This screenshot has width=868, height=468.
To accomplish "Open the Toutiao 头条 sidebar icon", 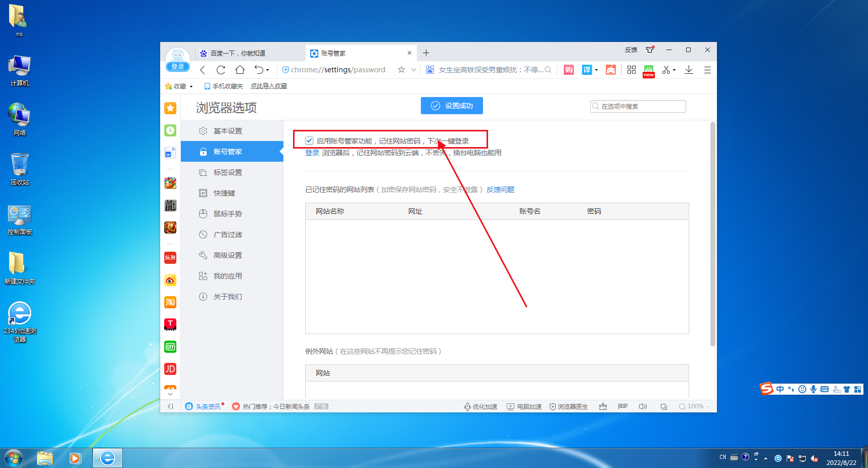I will coord(170,258).
